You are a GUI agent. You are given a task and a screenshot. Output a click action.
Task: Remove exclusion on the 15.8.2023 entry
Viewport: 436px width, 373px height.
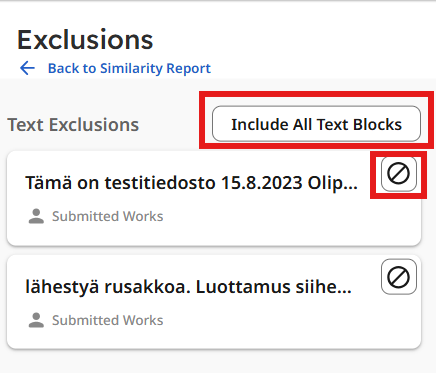coord(399,174)
